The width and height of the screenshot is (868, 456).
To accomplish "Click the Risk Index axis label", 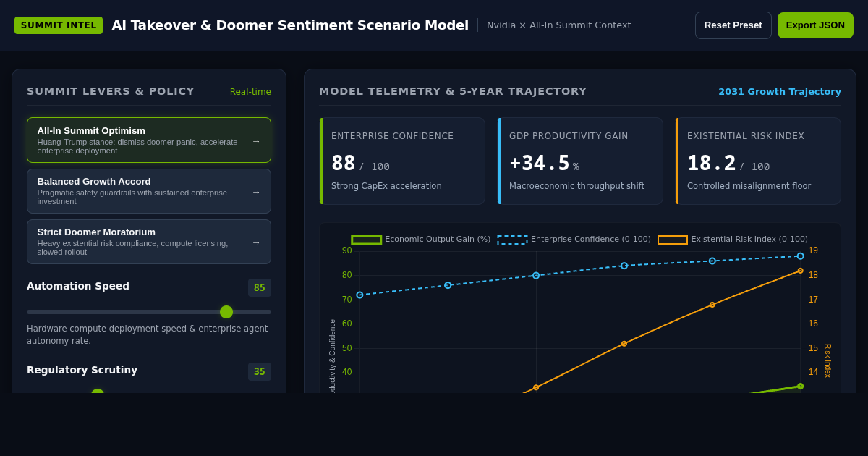I will click(828, 360).
